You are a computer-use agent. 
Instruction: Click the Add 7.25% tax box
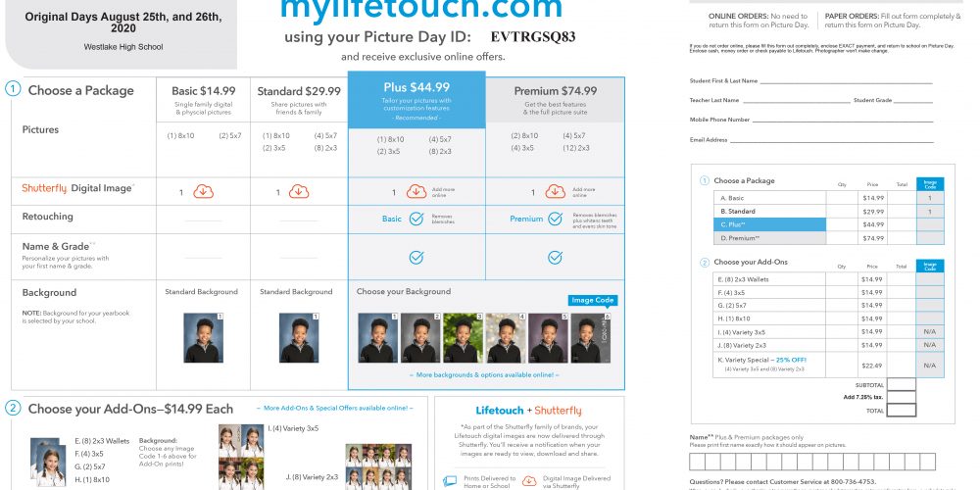click(x=902, y=398)
